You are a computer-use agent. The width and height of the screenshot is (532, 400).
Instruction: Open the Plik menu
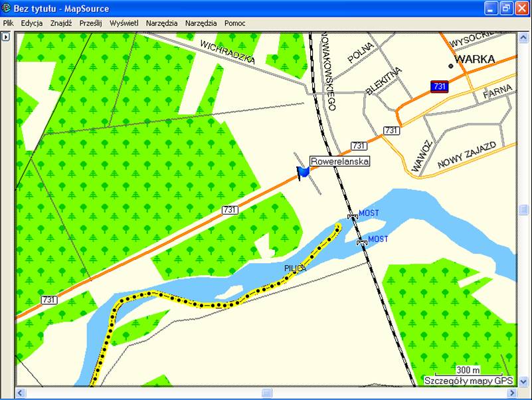coord(8,23)
